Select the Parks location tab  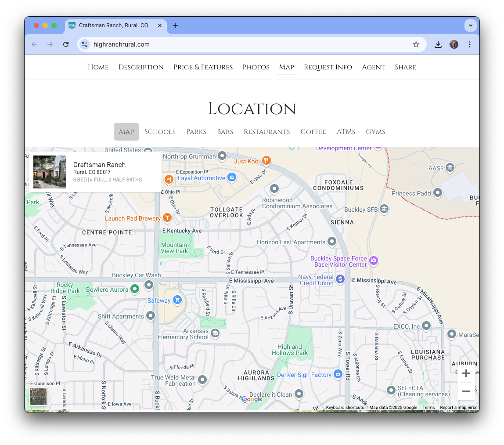pyautogui.click(x=196, y=132)
